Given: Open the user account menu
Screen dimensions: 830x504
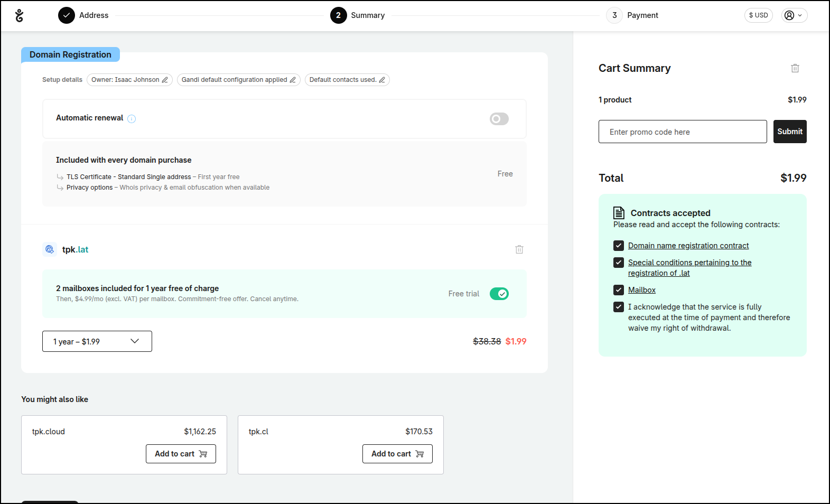Looking at the screenshot, I should click(794, 15).
